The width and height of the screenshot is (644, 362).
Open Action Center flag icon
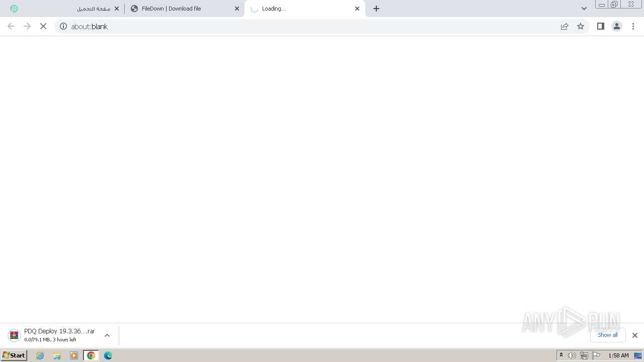[596, 355]
